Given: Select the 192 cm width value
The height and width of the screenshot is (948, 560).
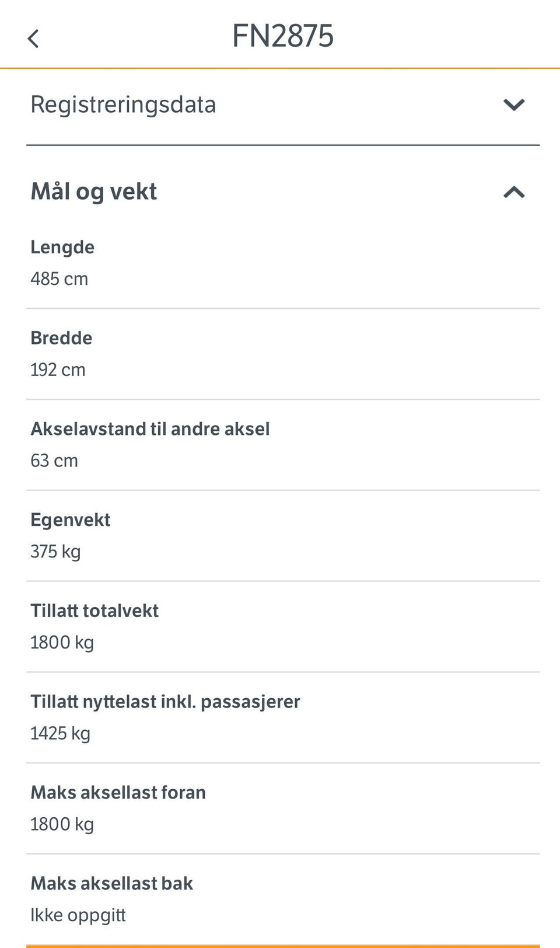Looking at the screenshot, I should [58, 370].
